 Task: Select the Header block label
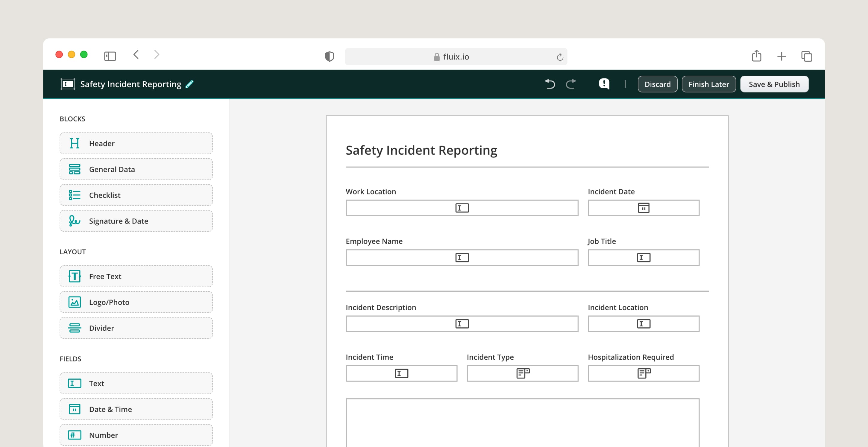pos(102,144)
